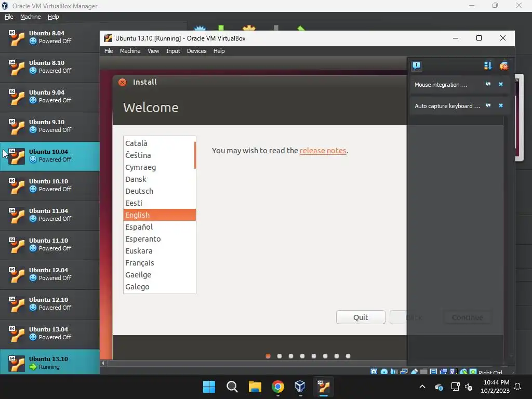Open View menu in VM window
532x399 pixels.
(153, 51)
